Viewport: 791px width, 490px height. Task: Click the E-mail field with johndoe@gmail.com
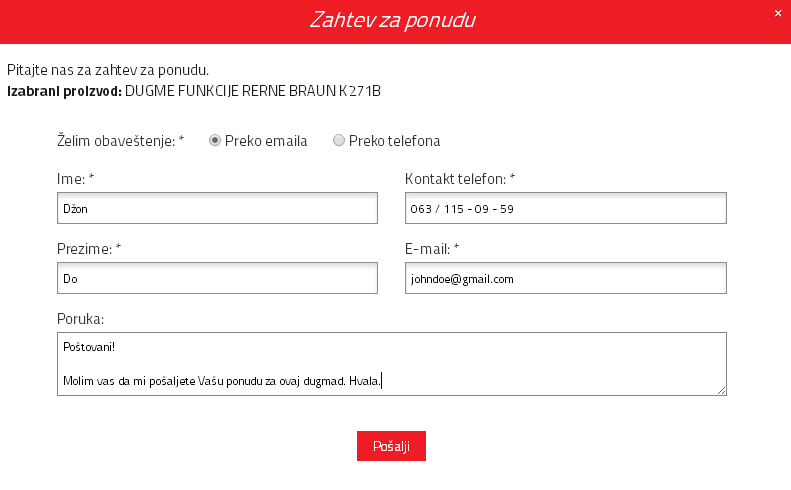566,278
